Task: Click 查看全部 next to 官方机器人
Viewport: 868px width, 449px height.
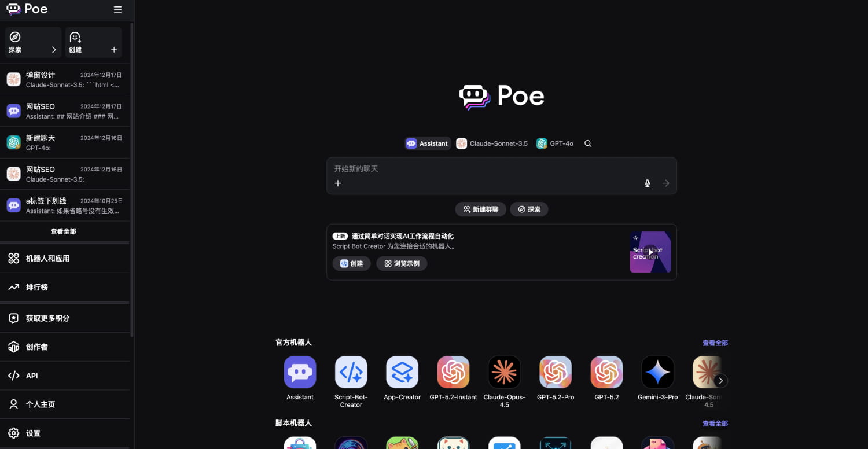Action: coord(715,343)
